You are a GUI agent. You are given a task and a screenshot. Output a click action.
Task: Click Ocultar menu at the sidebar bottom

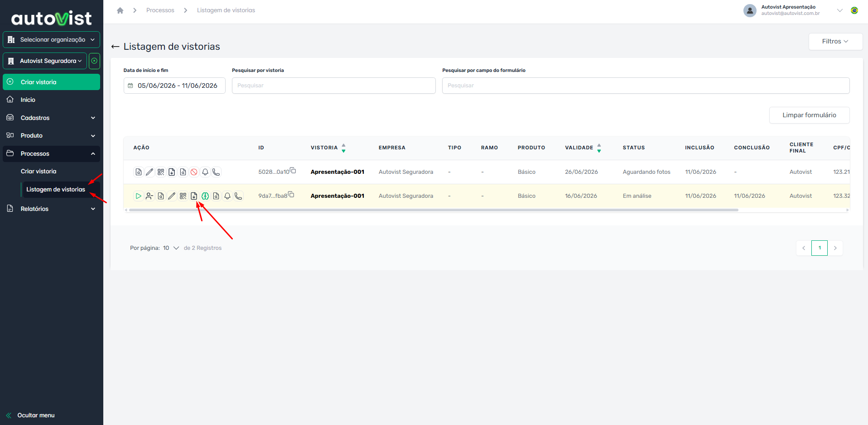[30, 415]
